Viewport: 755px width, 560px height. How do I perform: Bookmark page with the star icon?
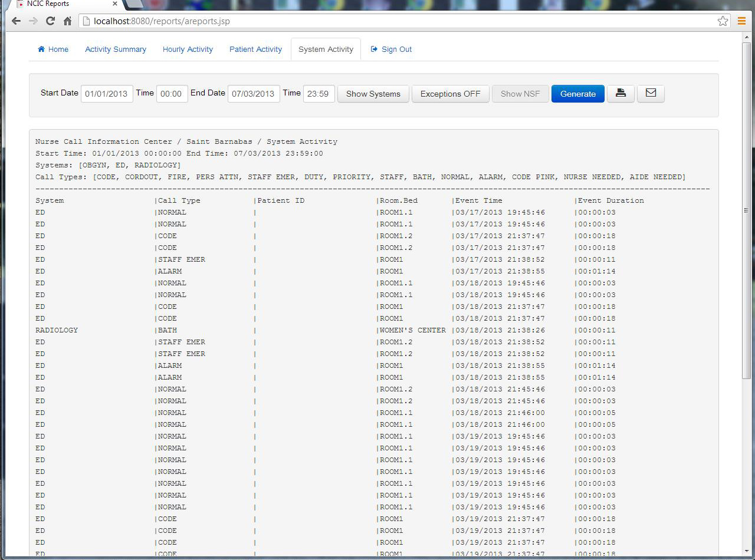723,21
